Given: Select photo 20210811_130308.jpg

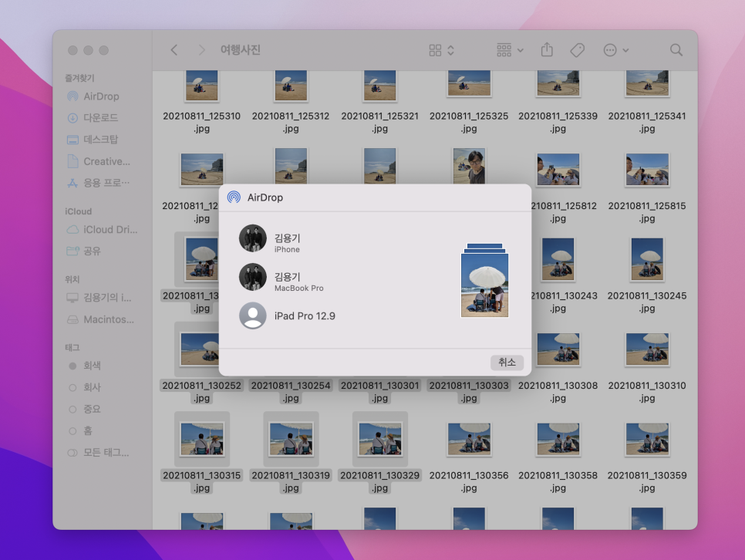Looking at the screenshot, I should [558, 349].
